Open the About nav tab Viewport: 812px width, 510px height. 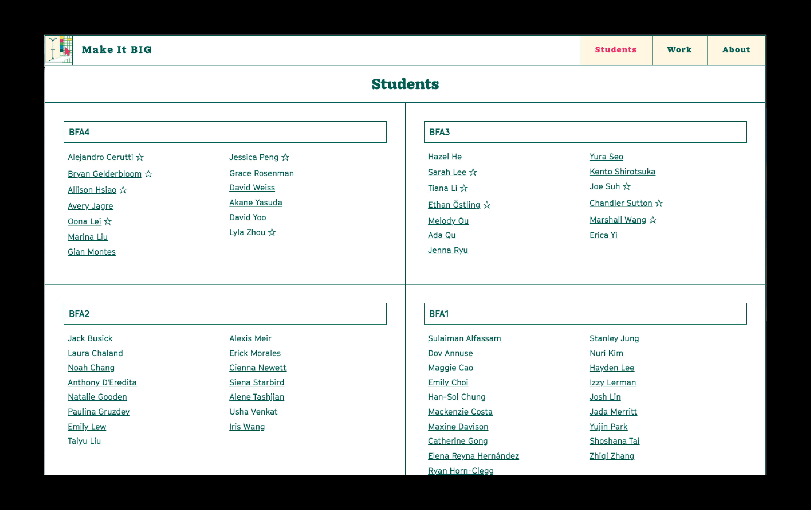pos(736,50)
